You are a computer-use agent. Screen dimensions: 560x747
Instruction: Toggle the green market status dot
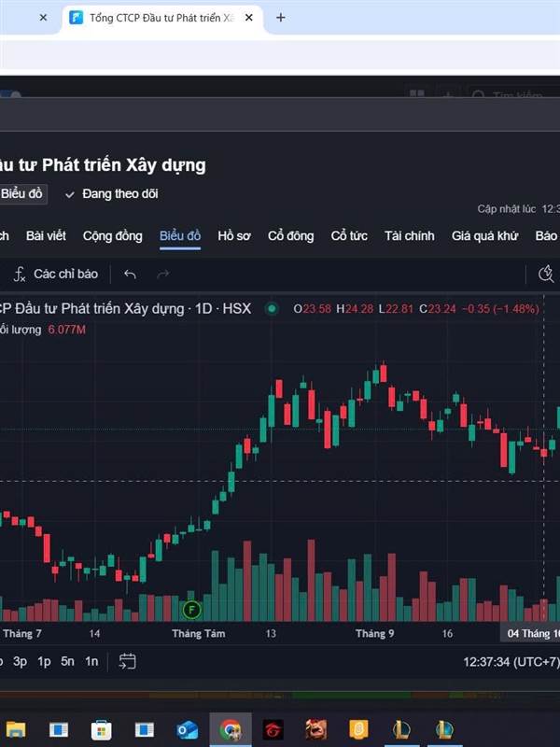[x=272, y=308]
